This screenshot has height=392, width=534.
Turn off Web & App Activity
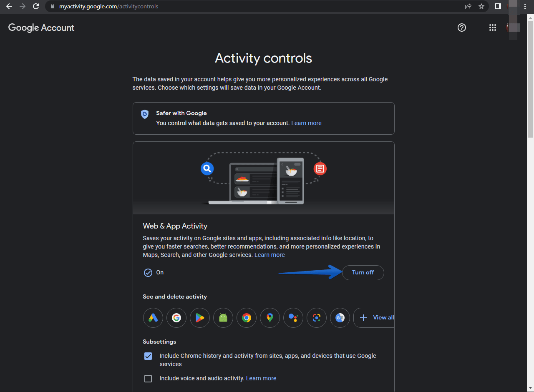pos(363,272)
